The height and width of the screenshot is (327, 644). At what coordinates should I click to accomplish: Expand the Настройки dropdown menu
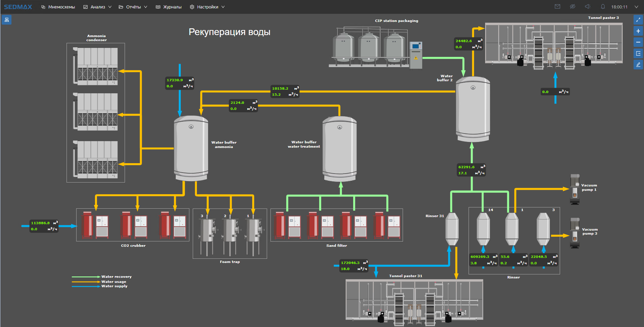[x=207, y=7]
